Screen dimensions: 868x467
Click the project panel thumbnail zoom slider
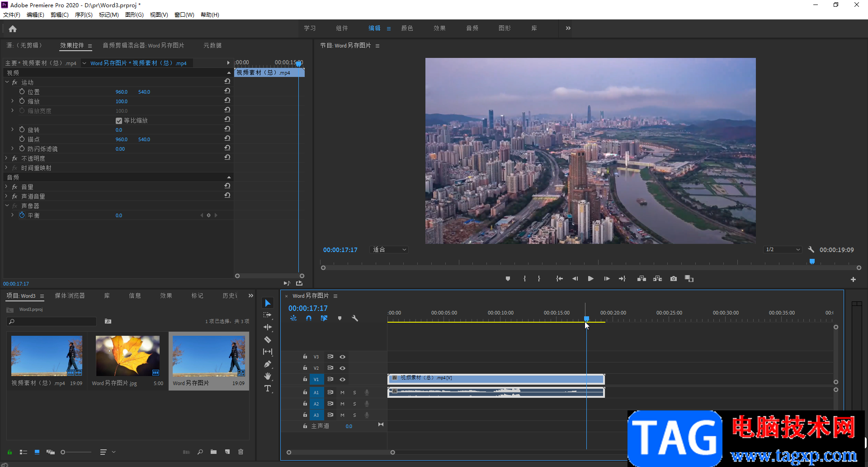point(63,452)
